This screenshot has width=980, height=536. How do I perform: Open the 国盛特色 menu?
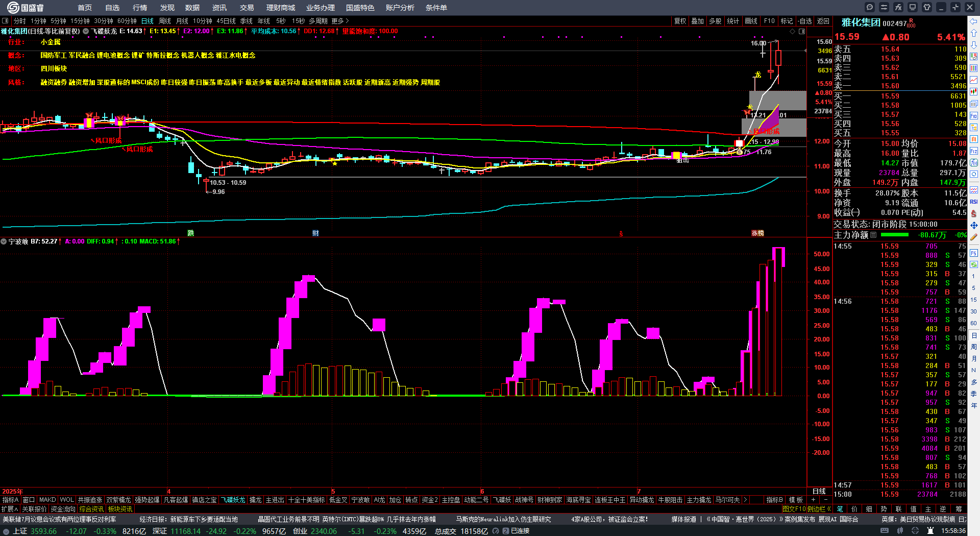coord(360,8)
